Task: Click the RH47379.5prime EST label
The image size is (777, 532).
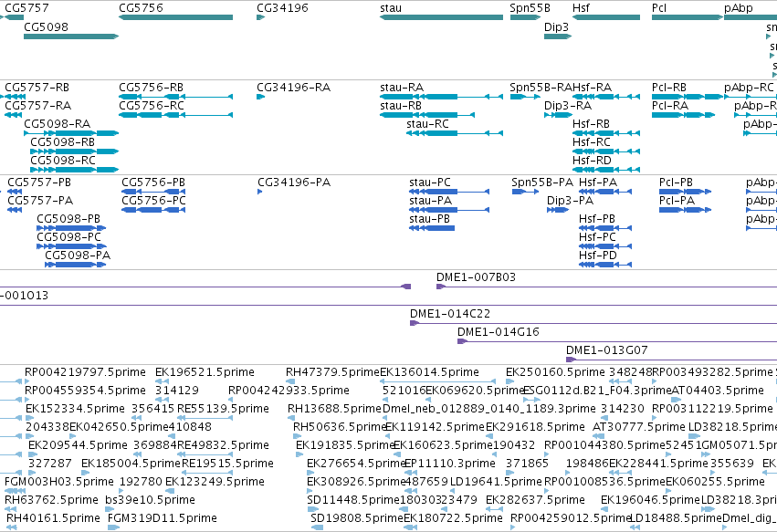Action: pos(332,372)
